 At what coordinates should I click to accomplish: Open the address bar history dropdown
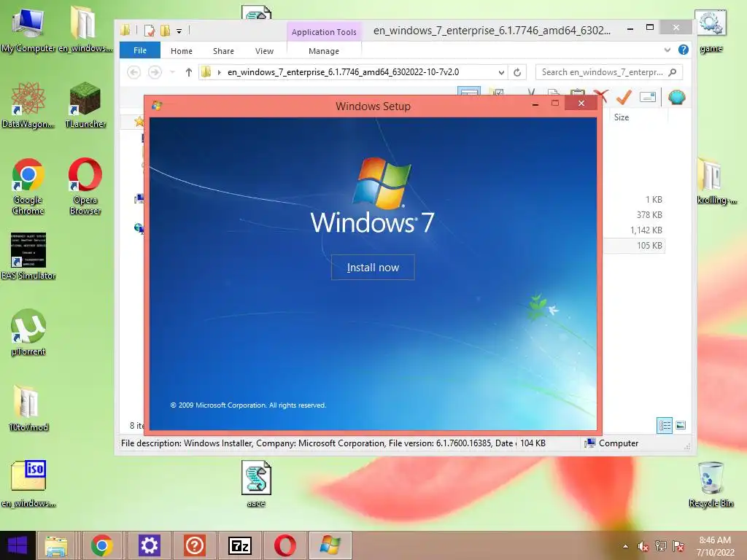click(501, 72)
